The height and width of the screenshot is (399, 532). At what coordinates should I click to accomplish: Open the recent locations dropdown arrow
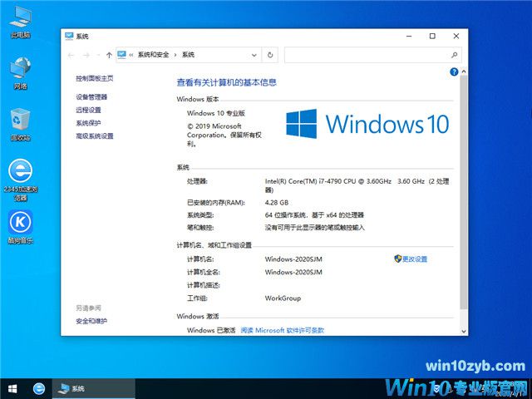[x=98, y=55]
